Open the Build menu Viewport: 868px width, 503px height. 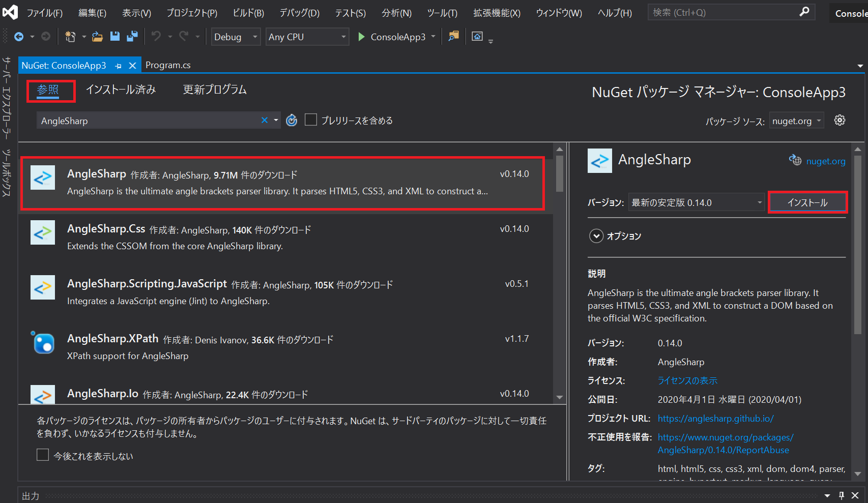[248, 13]
